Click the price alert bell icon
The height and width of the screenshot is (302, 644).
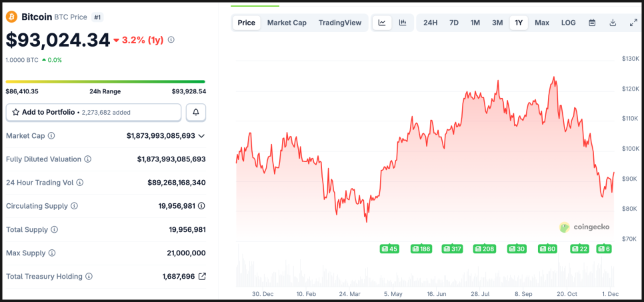[196, 112]
